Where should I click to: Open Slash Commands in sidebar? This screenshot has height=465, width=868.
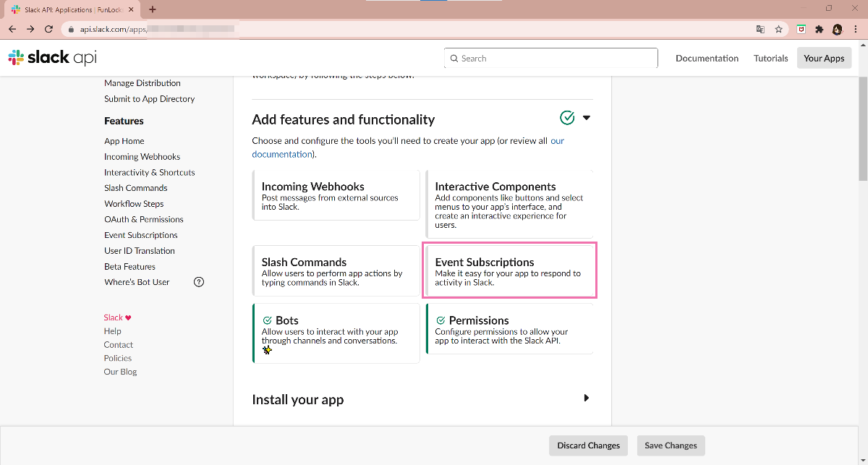coord(136,188)
